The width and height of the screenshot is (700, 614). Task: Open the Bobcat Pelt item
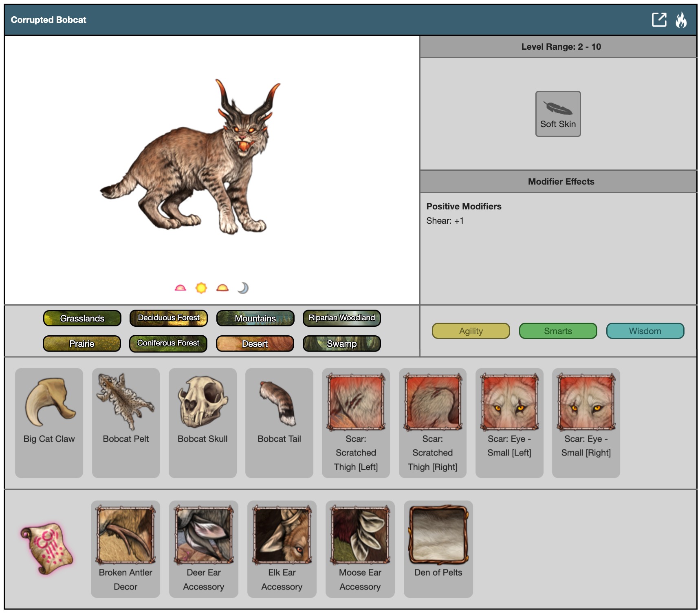[126, 403]
